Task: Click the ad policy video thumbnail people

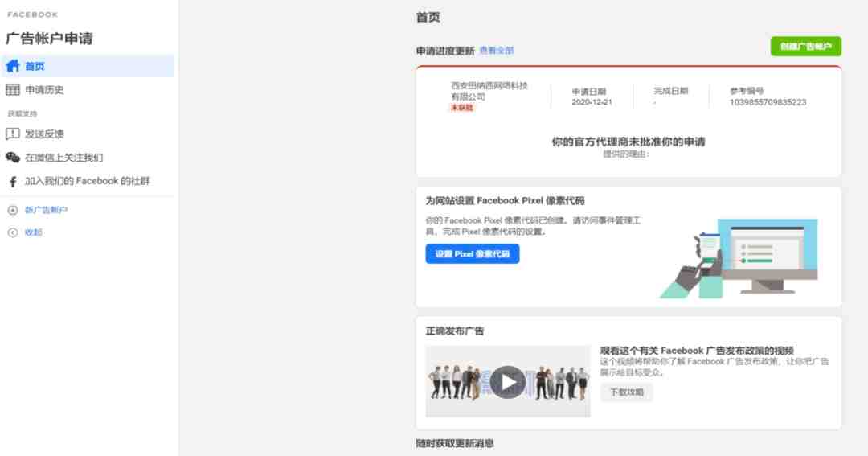Action: pyautogui.click(x=508, y=382)
